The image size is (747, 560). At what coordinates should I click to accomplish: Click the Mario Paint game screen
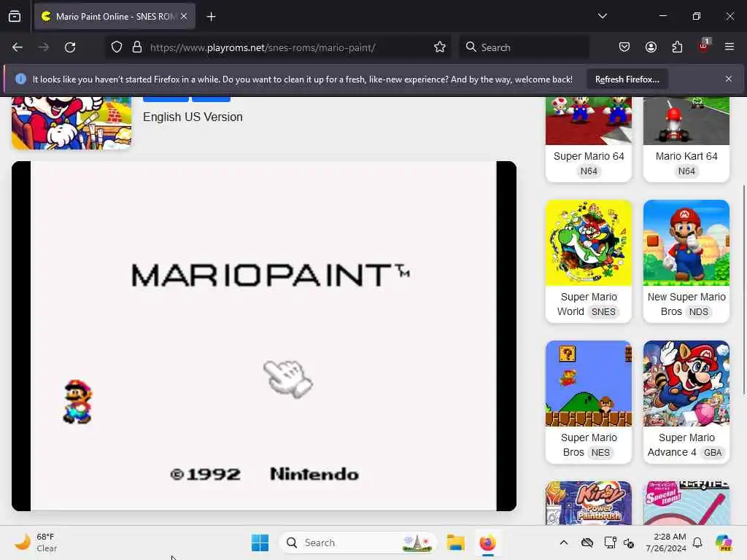[x=263, y=335]
